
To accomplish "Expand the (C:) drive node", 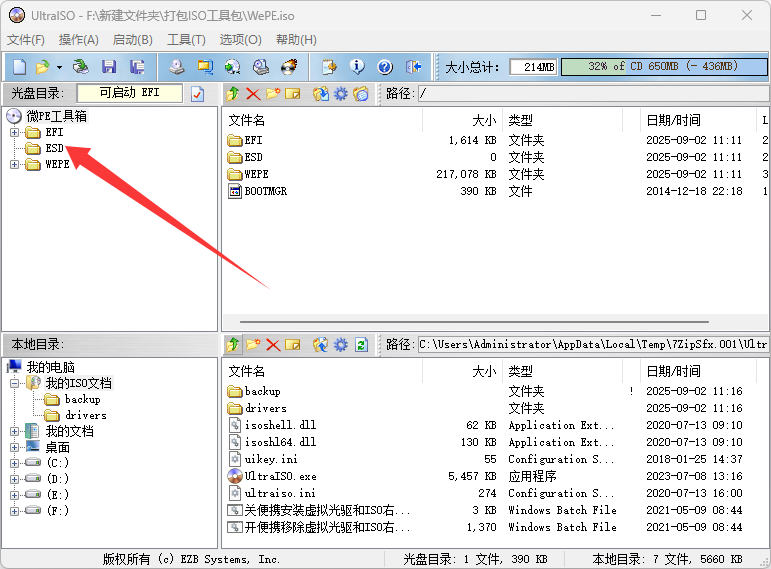I will [14, 463].
